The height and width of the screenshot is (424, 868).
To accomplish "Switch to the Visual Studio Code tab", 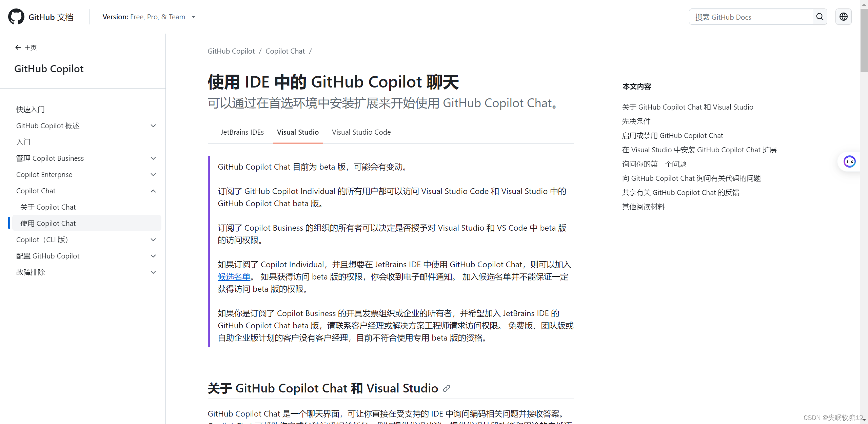I will 361,132.
